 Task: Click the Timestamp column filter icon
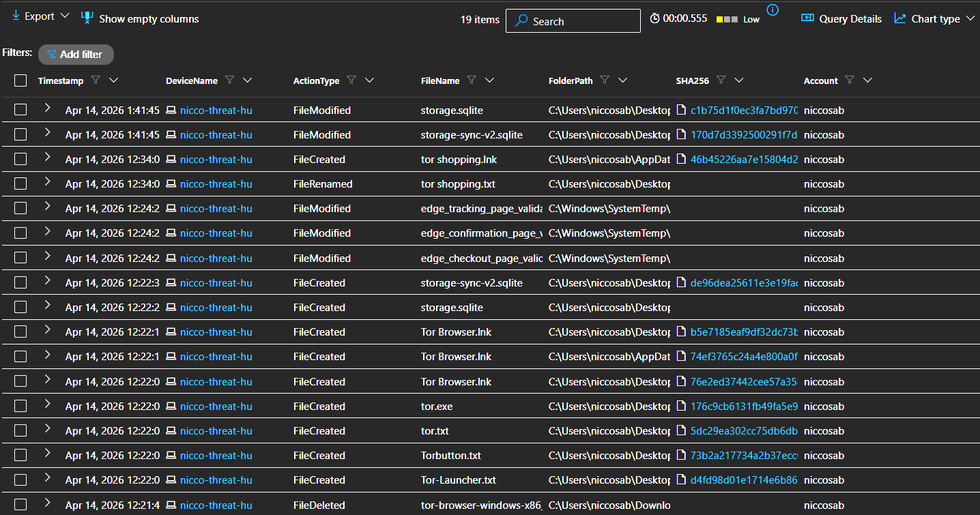[x=96, y=80]
